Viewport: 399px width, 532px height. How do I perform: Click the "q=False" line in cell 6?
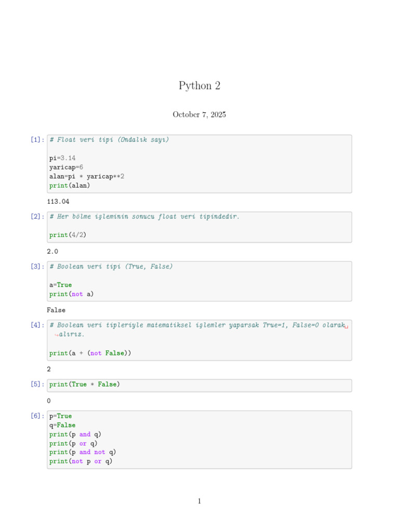62,425
